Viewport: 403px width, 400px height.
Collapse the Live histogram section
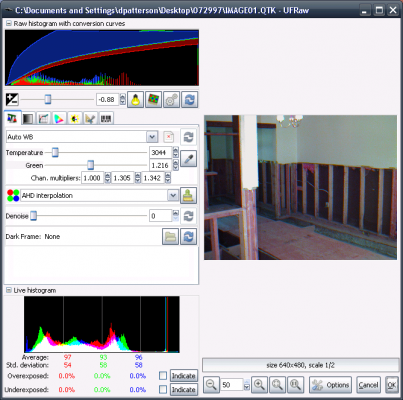point(9,290)
